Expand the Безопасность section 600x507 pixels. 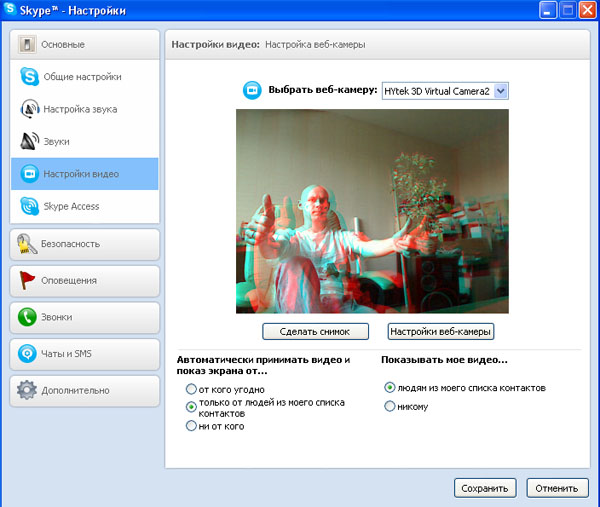(x=85, y=244)
